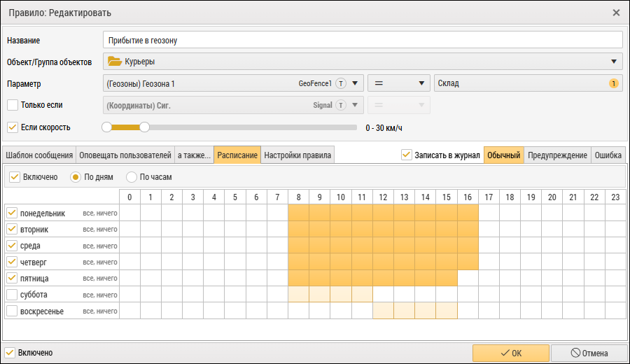The height and width of the screenshot is (364, 630).
Task: Select the Предупреждение severity level
Action: coord(557,155)
